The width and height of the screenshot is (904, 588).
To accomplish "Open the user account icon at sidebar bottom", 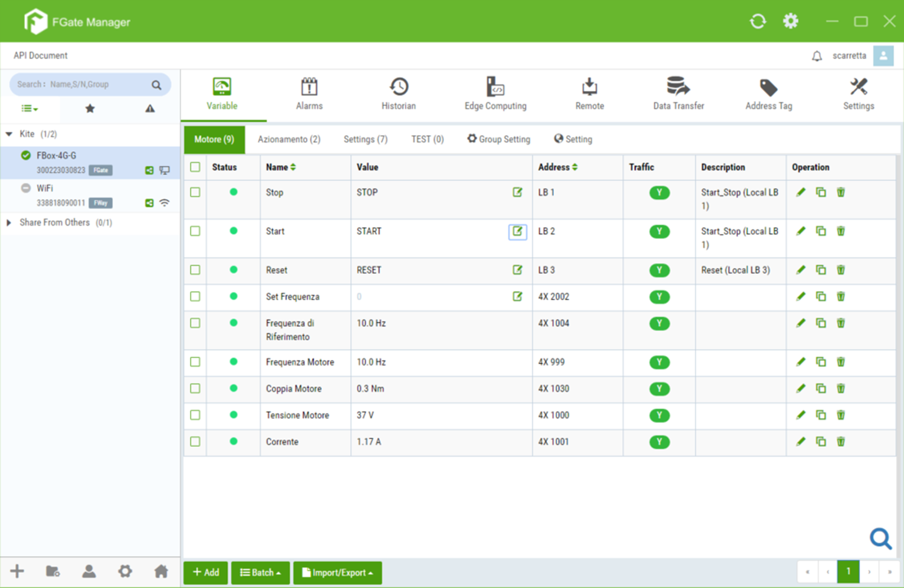I will click(x=89, y=571).
